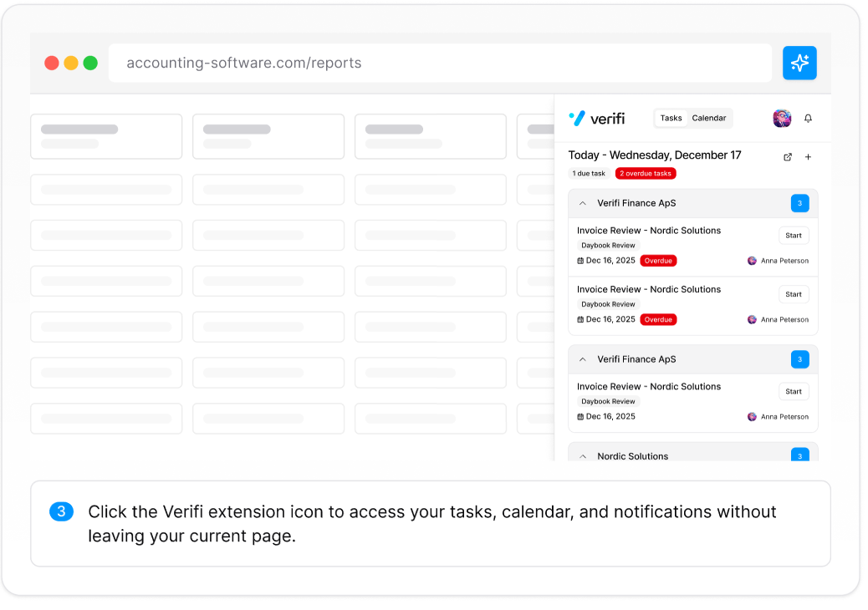Collapse the topmost Verifi Finance ApS group

pos(583,203)
